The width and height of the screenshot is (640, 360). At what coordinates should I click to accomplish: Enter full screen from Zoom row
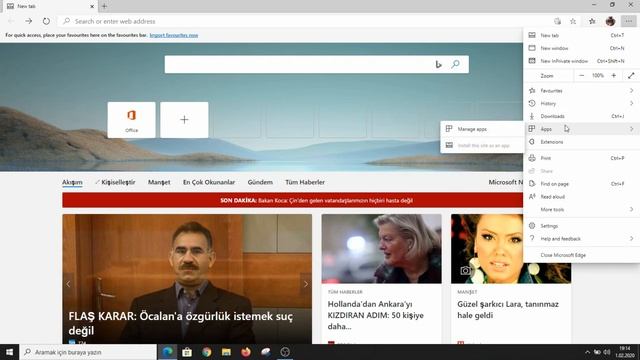tap(631, 76)
